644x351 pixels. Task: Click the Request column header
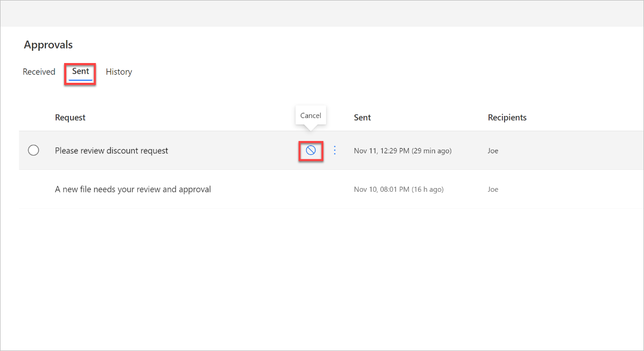click(x=70, y=118)
